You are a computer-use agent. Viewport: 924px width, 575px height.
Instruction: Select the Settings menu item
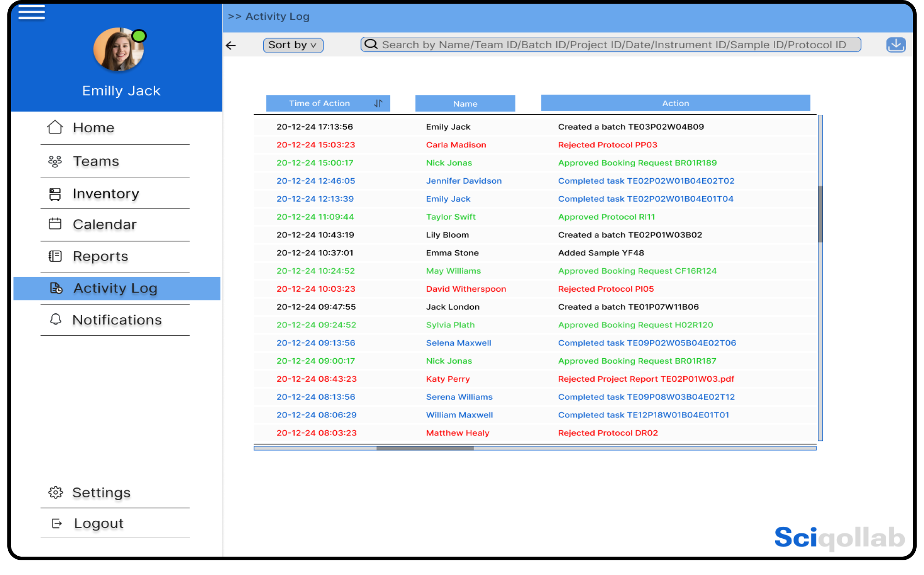[x=102, y=493]
